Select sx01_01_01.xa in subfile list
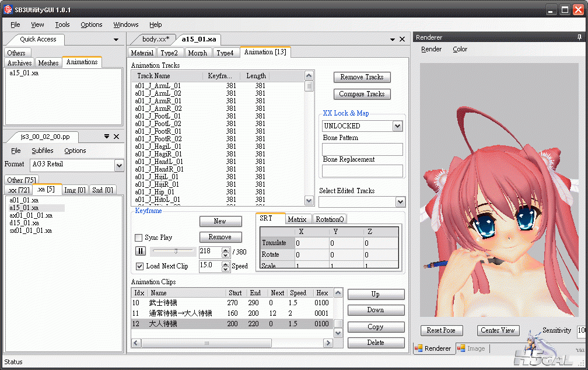The image size is (588, 370). click(x=31, y=231)
